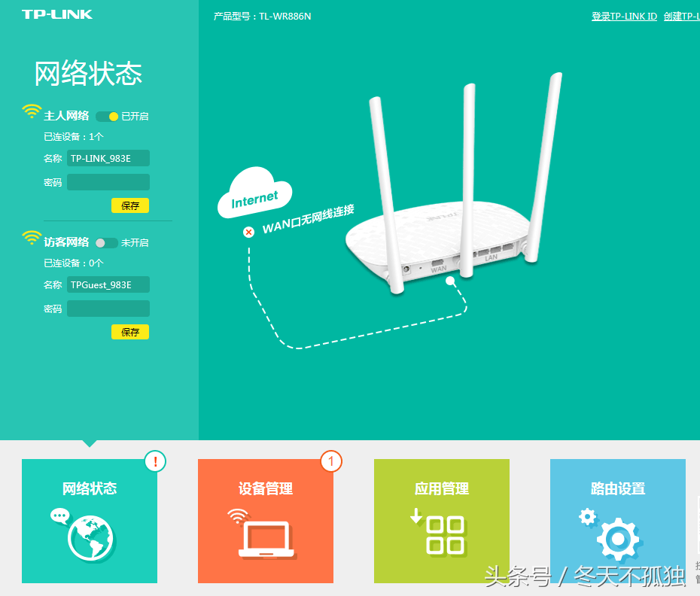
Task: Click the guest network 已连设备：0个 text
Action: click(x=73, y=263)
